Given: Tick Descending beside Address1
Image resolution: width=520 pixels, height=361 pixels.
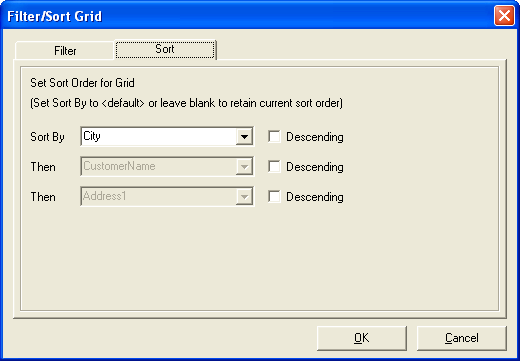Looking at the screenshot, I should 274,197.
